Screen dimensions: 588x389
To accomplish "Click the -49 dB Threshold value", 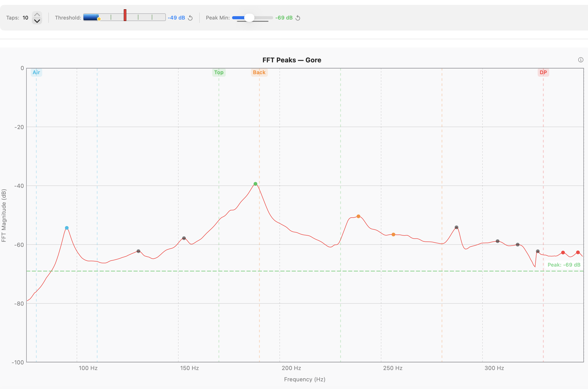I will pos(176,18).
